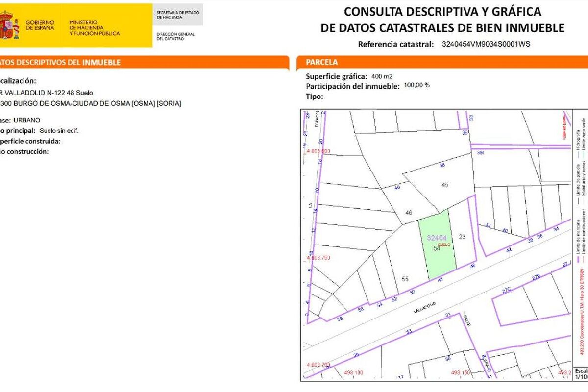Click the Spanish coat of arms emblem
Image resolution: width=588 pixels, height=392 pixels.
point(9,26)
